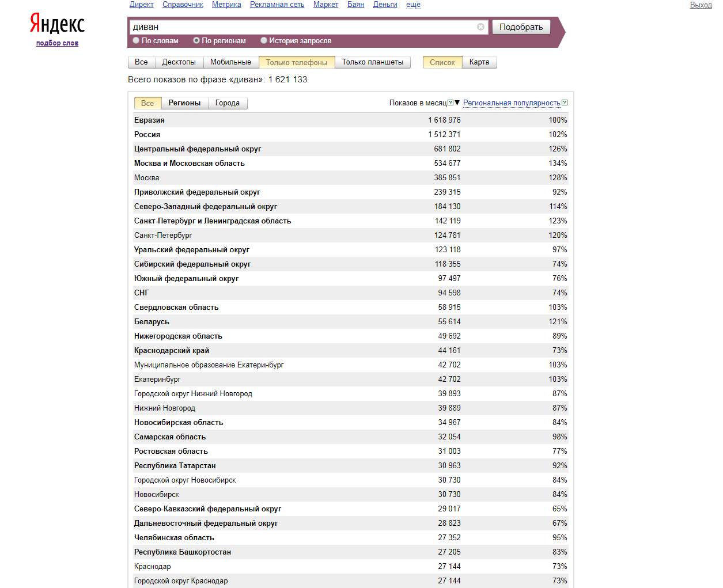Switch to Мобильные tab
The image size is (723, 588).
230,62
